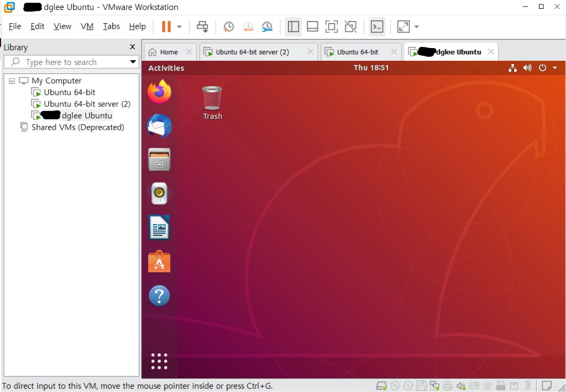The height and width of the screenshot is (392, 566).
Task: Open the Ubuntu system menu arrow
Action: tap(555, 68)
